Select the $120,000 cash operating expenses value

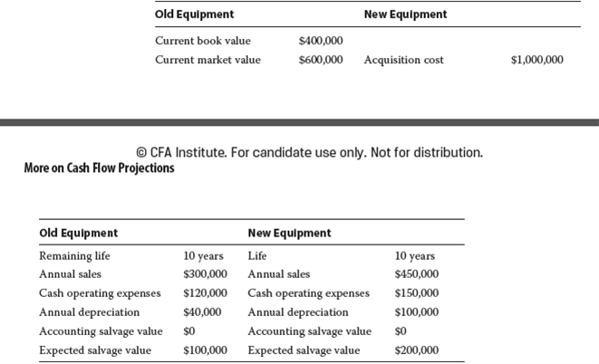tap(205, 292)
